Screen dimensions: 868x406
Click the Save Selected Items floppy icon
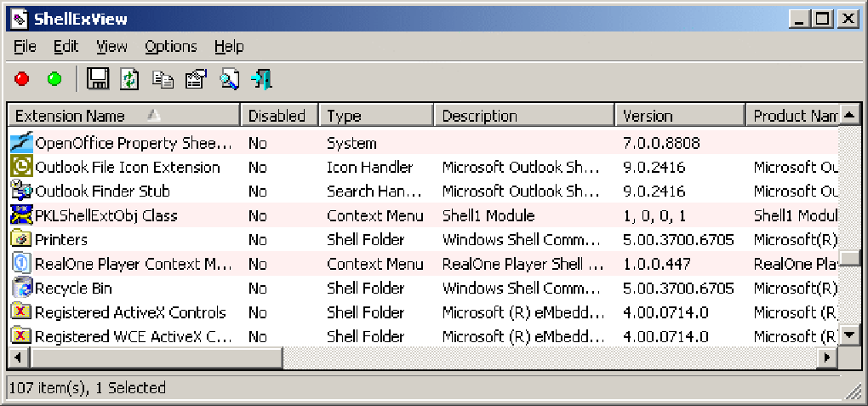pyautogui.click(x=98, y=79)
